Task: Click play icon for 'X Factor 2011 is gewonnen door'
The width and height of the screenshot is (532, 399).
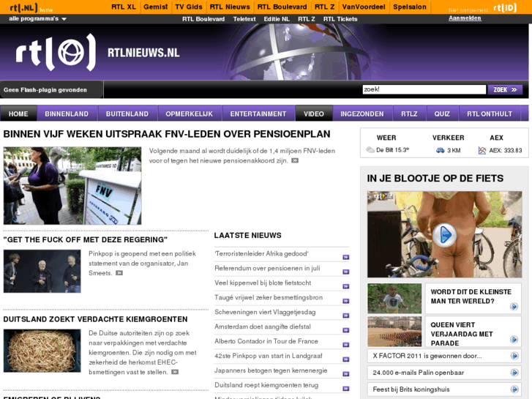Action: point(514,356)
